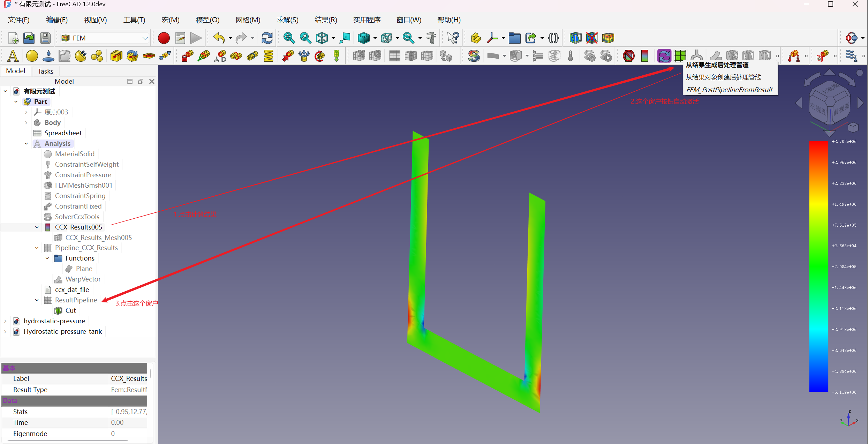Open the FEM workbench selector dropdown
The image size is (868, 444).
click(x=145, y=38)
